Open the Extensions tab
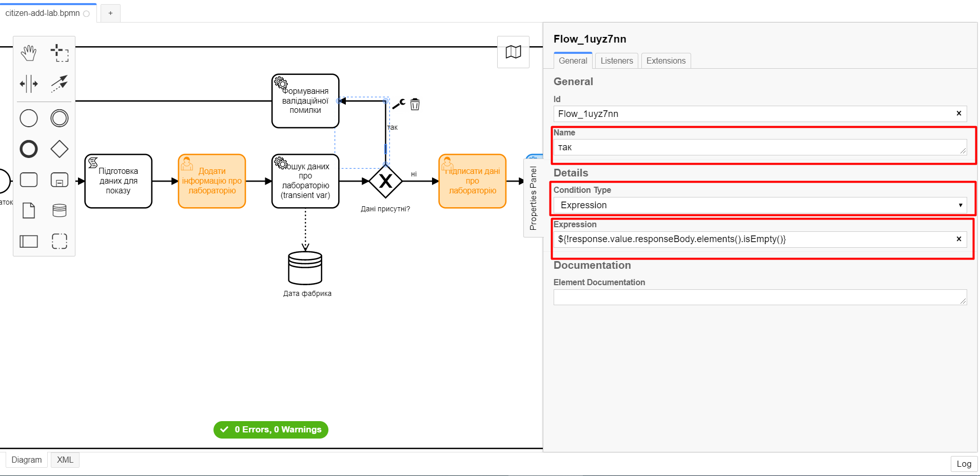980x476 pixels. click(x=665, y=61)
